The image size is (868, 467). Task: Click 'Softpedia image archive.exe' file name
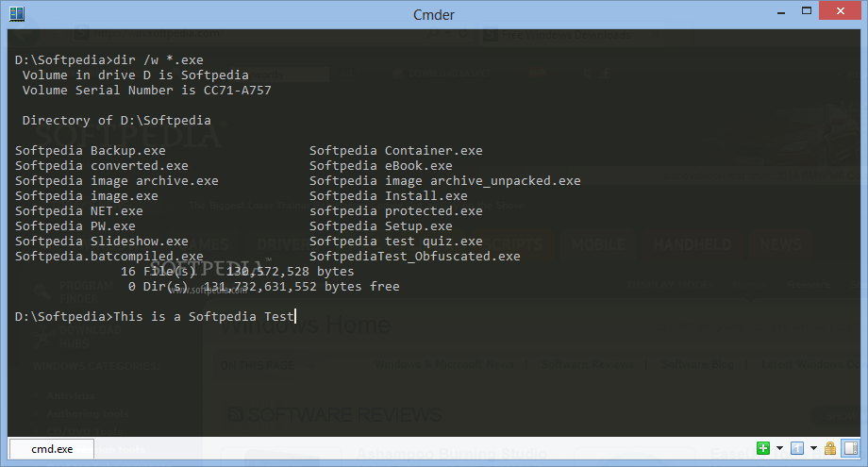click(x=117, y=181)
